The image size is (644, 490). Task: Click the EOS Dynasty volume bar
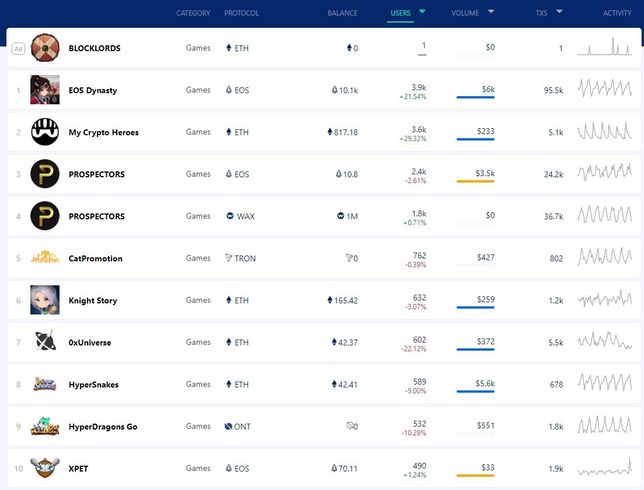[475, 98]
